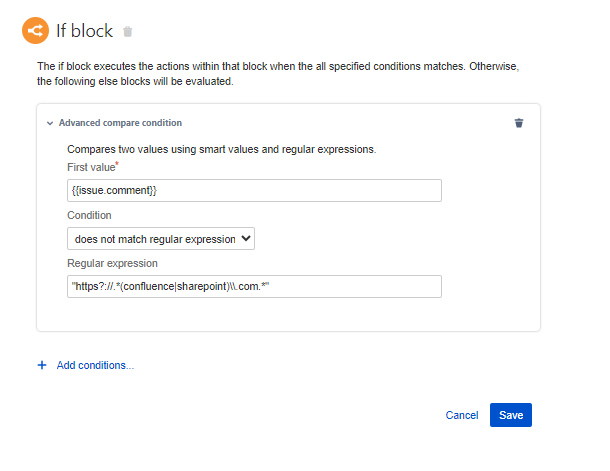
Task: Collapse the Advanced compare condition chevron
Action: [x=50, y=123]
